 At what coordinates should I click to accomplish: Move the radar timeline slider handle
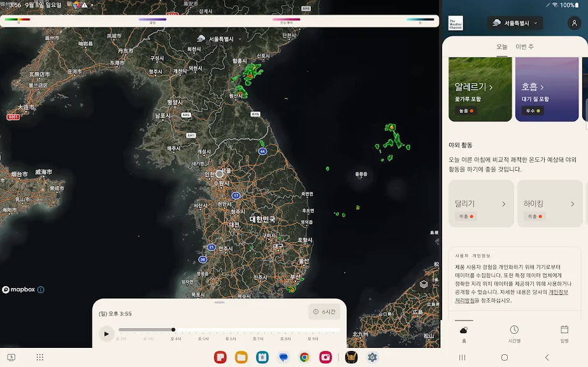[173, 329]
